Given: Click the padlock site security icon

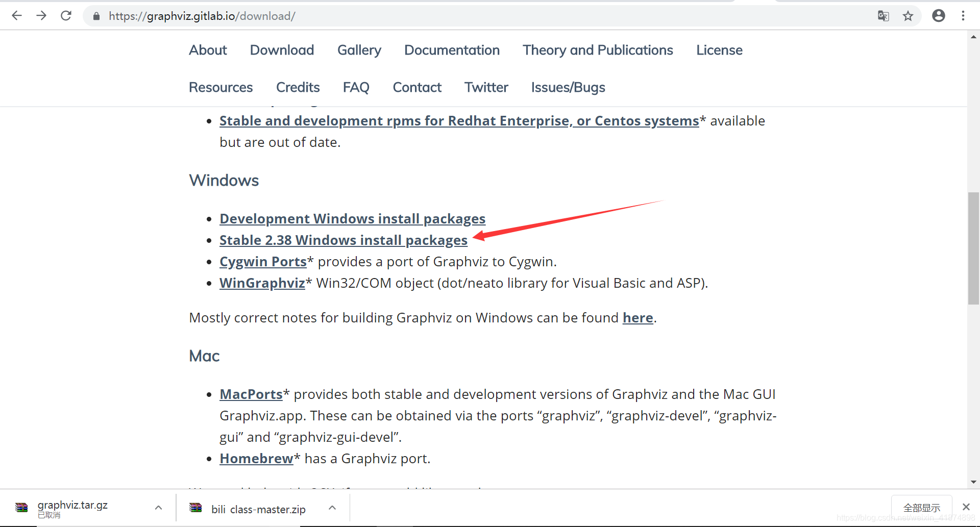Looking at the screenshot, I should pyautogui.click(x=96, y=16).
